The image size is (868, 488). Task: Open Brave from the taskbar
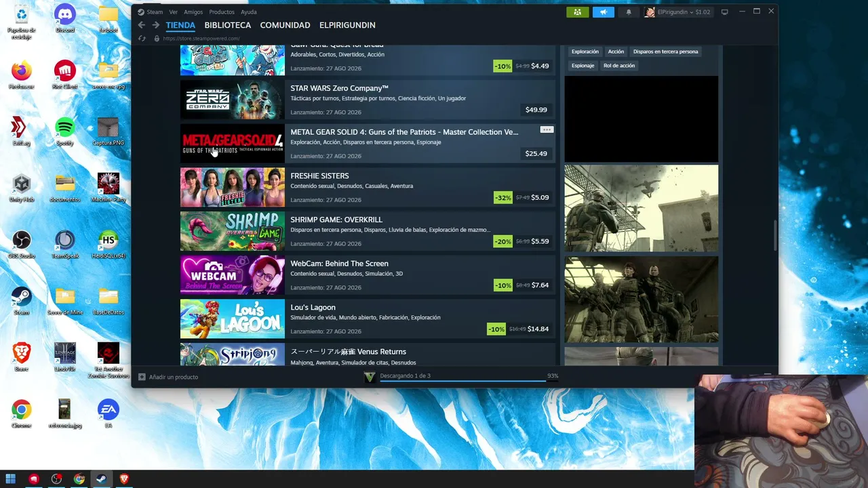point(123,479)
